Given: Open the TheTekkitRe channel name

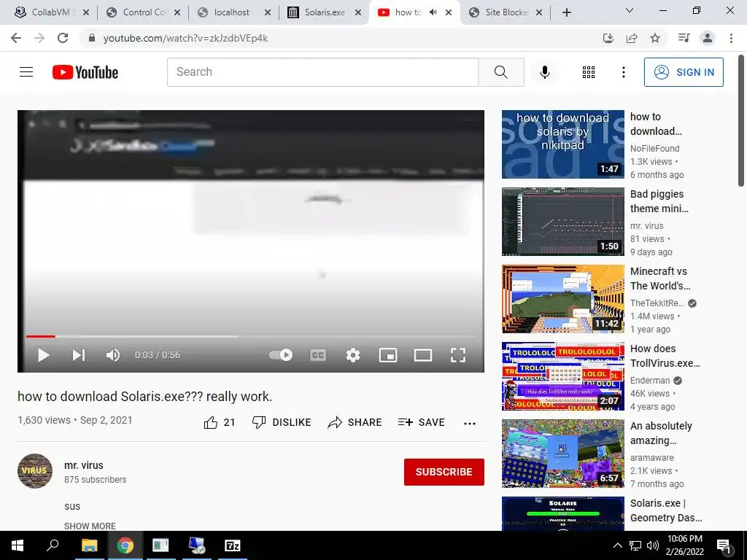Looking at the screenshot, I should pos(657,303).
